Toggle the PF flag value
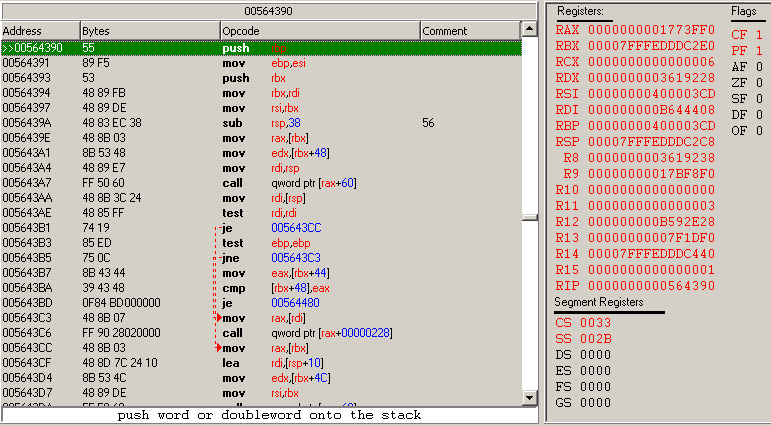The width and height of the screenshot is (771, 426). click(x=759, y=50)
